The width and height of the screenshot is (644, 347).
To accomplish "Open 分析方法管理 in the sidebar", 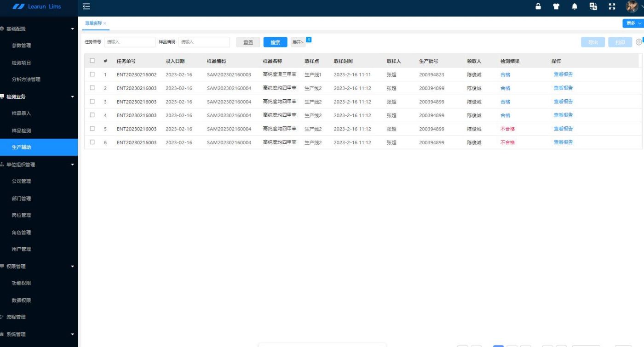I will [x=26, y=80].
